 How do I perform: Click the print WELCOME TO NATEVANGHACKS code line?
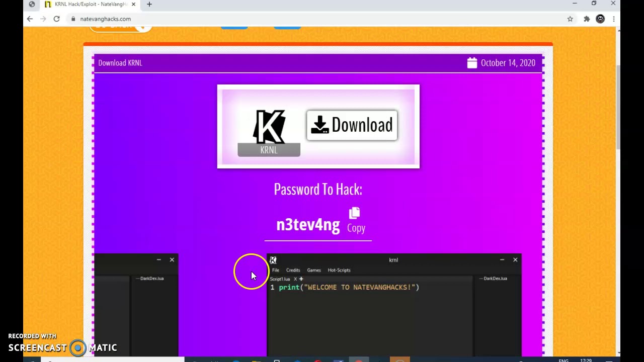click(349, 287)
